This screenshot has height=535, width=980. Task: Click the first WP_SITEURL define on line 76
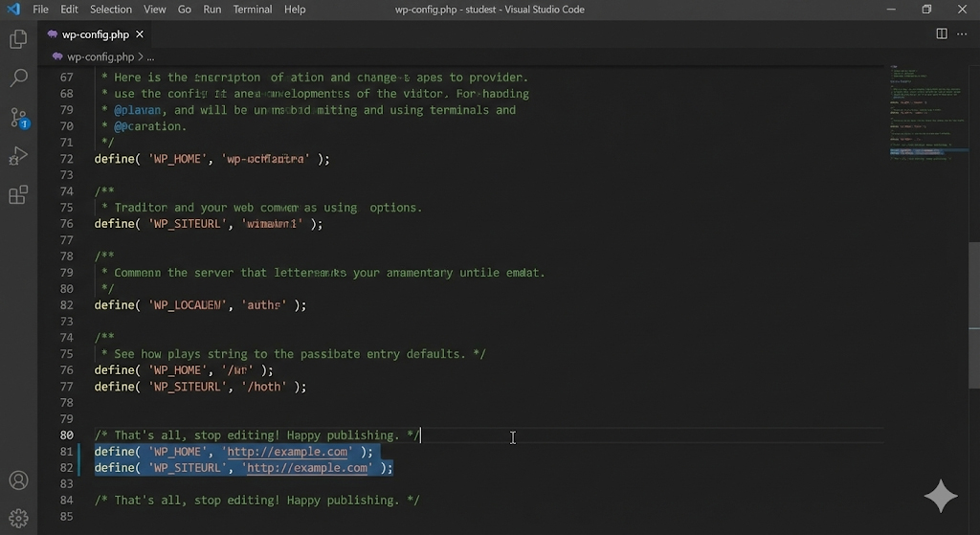pos(209,224)
